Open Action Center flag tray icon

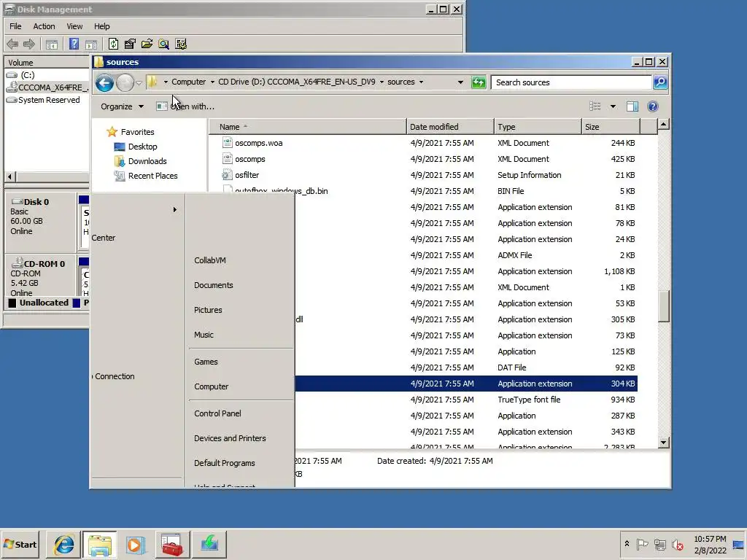click(x=642, y=544)
